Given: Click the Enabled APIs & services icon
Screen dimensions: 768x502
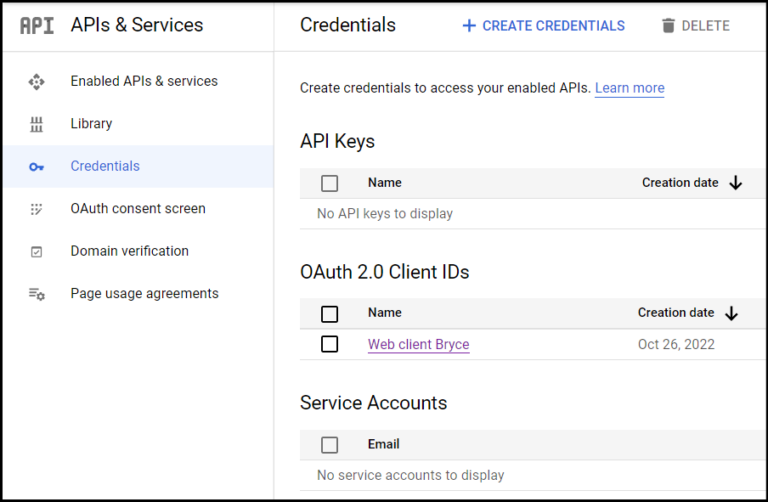Looking at the screenshot, I should click(37, 82).
